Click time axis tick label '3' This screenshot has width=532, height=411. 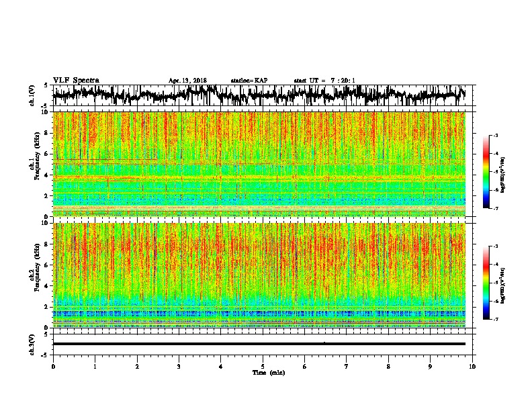(179, 367)
